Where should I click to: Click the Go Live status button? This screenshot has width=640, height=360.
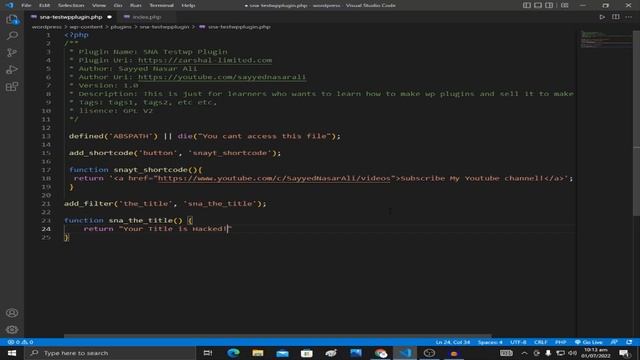pyautogui.click(x=589, y=342)
